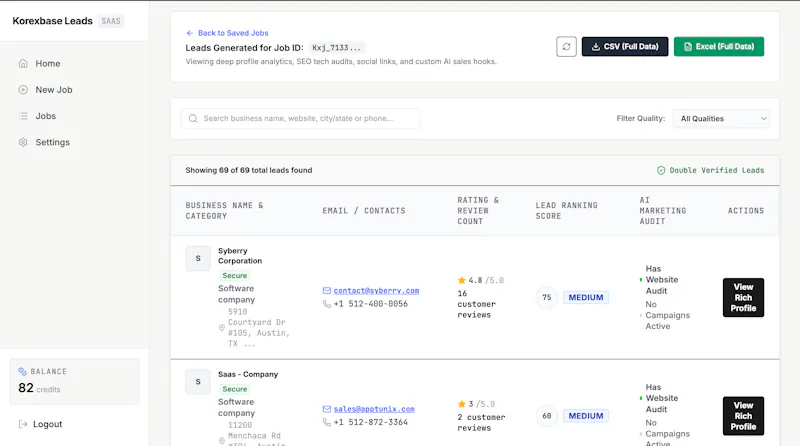Click the Settings gear icon

click(23, 142)
